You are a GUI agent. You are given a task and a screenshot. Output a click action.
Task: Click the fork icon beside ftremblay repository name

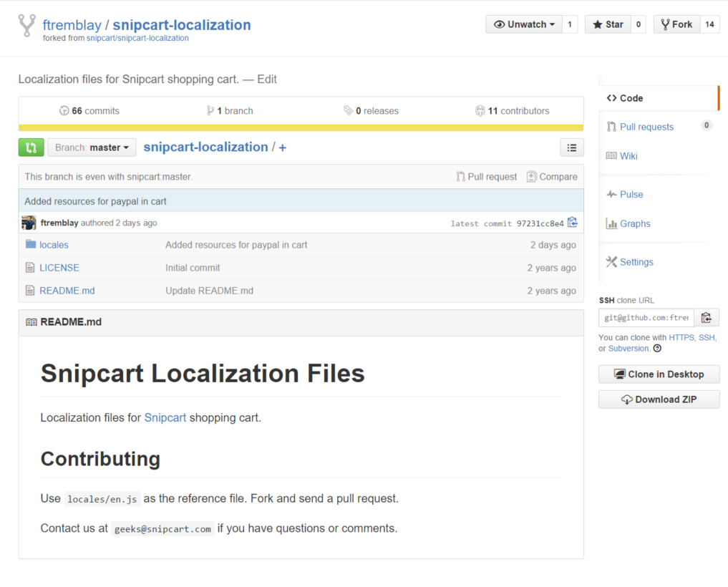(x=26, y=25)
